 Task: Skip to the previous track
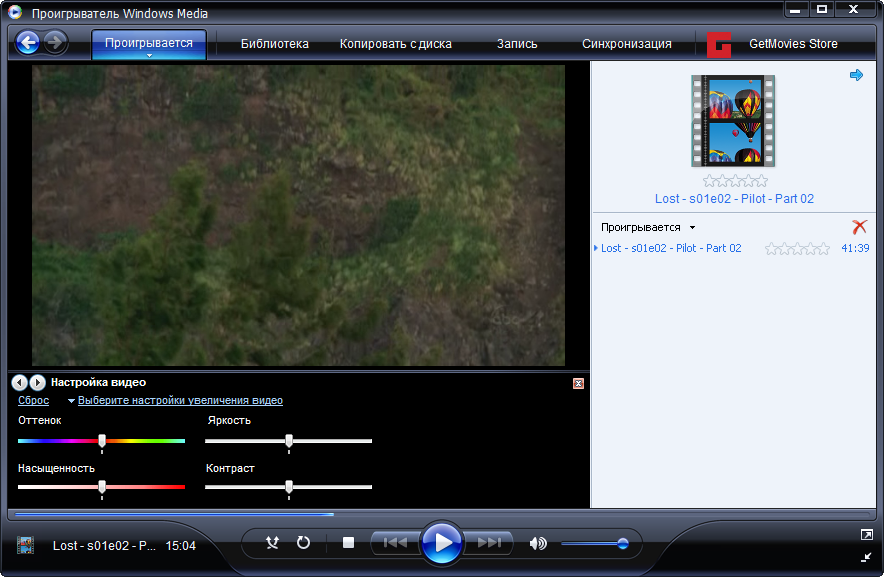(x=395, y=543)
